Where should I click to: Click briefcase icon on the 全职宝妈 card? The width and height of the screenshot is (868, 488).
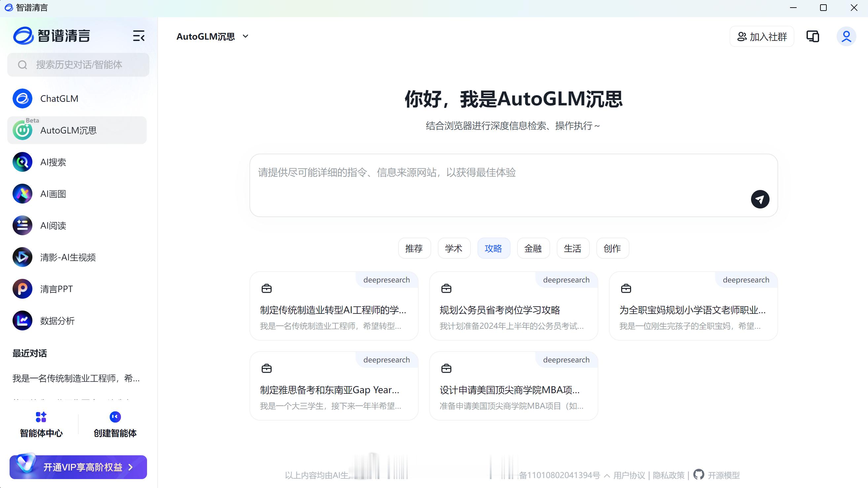coord(626,288)
